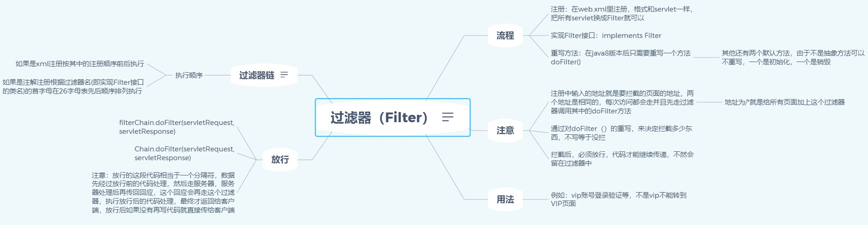
Task: Select the filterChain.doFilter(servletRequest, servletResponse) topic
Action: pyautogui.click(x=177, y=127)
